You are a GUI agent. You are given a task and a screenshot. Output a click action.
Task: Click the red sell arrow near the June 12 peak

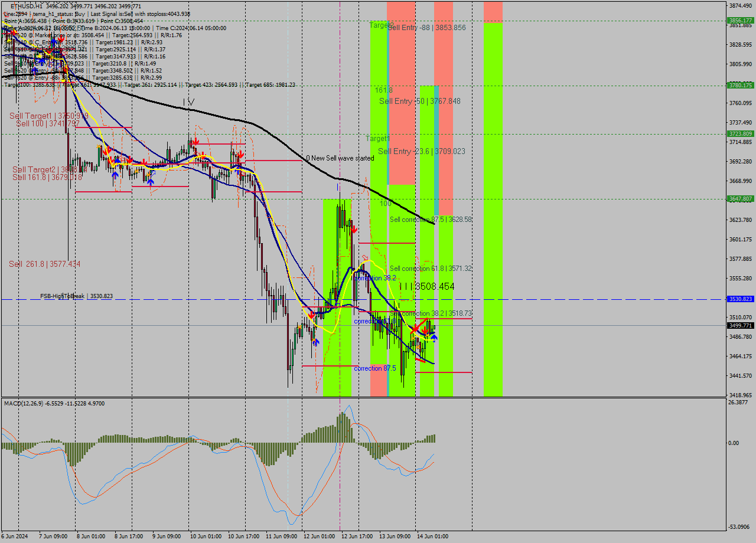[x=354, y=230]
